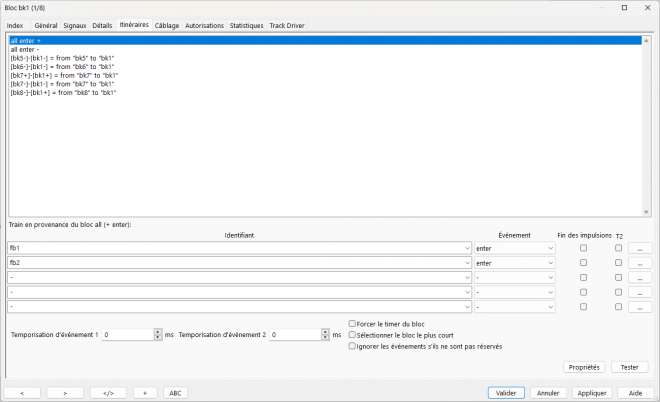Open the event dropdown for fb1
This screenshot has height=402, width=660.
[x=514, y=248]
